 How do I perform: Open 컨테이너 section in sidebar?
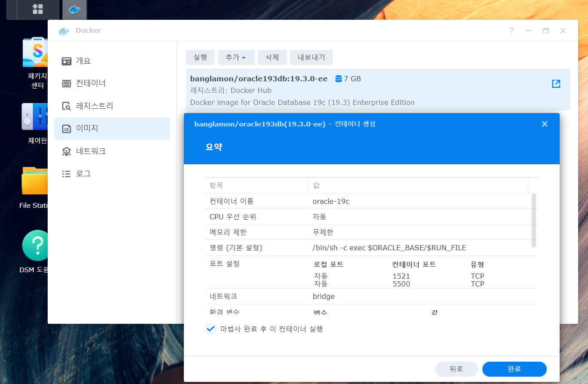pyautogui.click(x=112, y=83)
